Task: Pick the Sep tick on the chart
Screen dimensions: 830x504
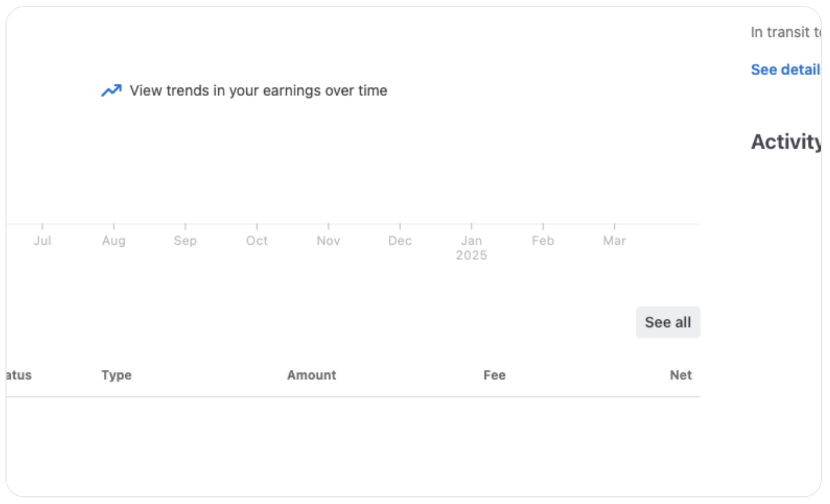Action: point(185,241)
